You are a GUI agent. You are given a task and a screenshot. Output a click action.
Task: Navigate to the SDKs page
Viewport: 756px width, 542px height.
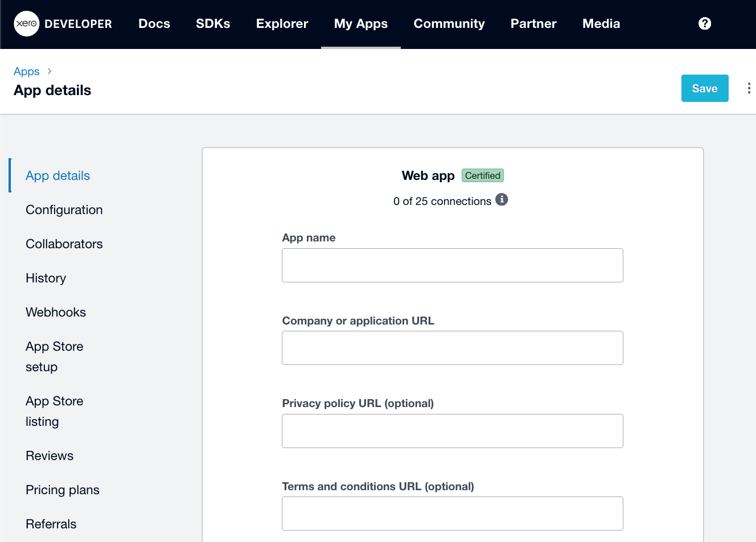click(x=213, y=24)
